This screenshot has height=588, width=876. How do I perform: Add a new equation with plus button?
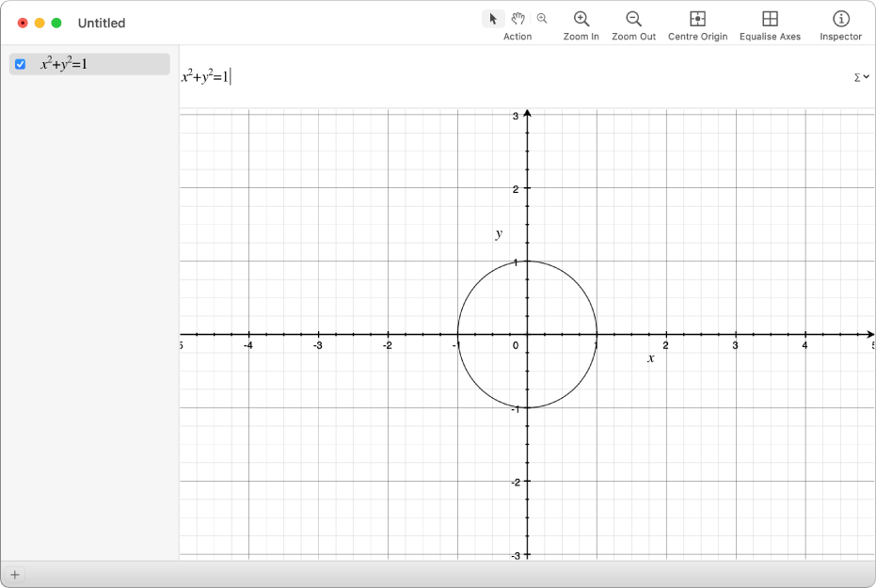(x=16, y=574)
